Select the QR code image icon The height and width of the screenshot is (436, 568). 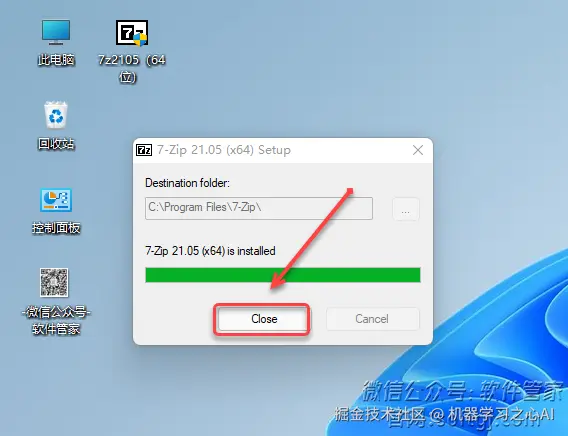click(54, 282)
